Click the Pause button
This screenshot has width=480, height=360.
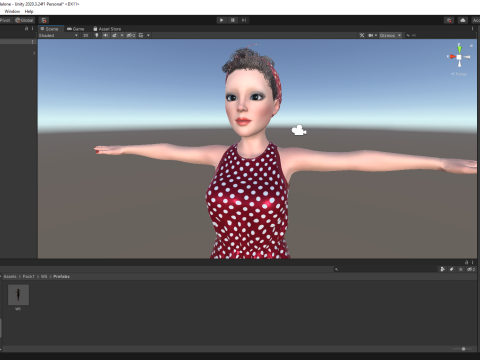pos(233,20)
